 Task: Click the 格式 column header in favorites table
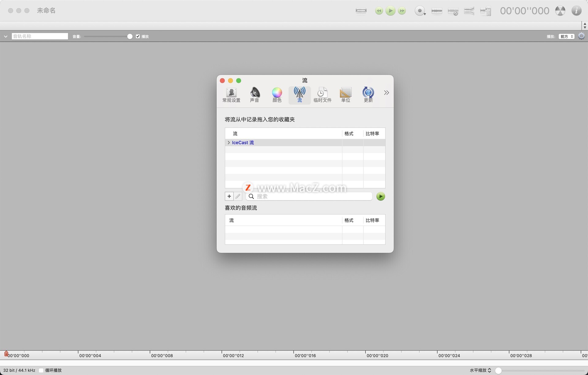(x=352, y=220)
